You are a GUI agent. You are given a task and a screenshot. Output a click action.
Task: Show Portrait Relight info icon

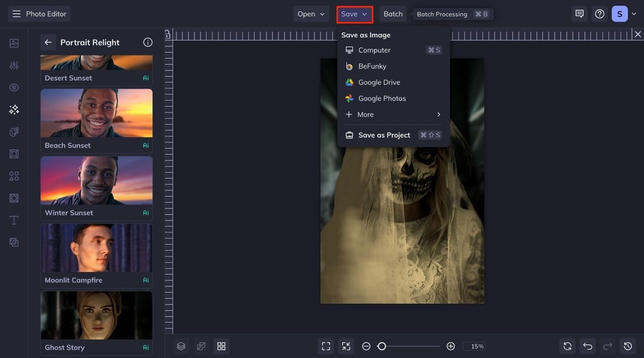coord(148,42)
